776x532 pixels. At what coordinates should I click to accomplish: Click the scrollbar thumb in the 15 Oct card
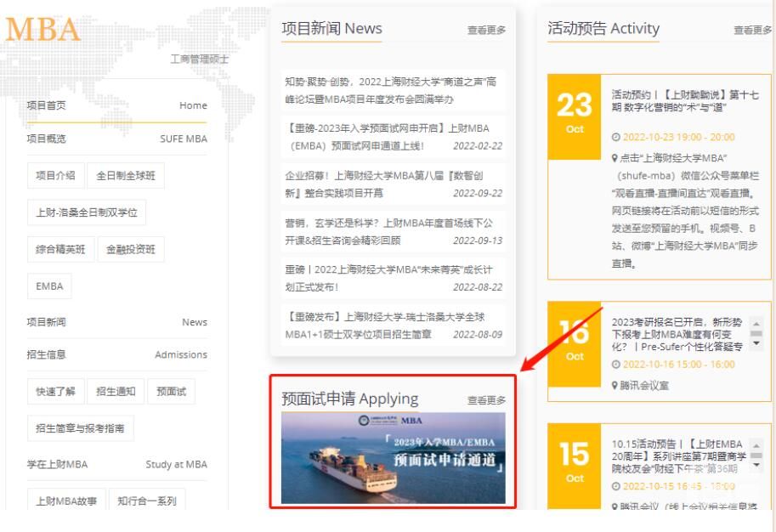(x=756, y=456)
